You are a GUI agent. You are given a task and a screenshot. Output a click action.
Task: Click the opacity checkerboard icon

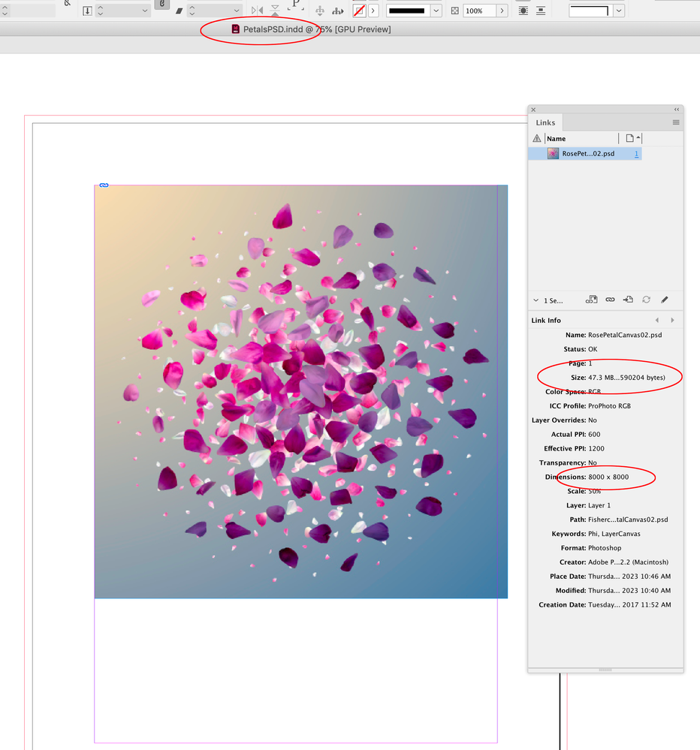click(454, 11)
